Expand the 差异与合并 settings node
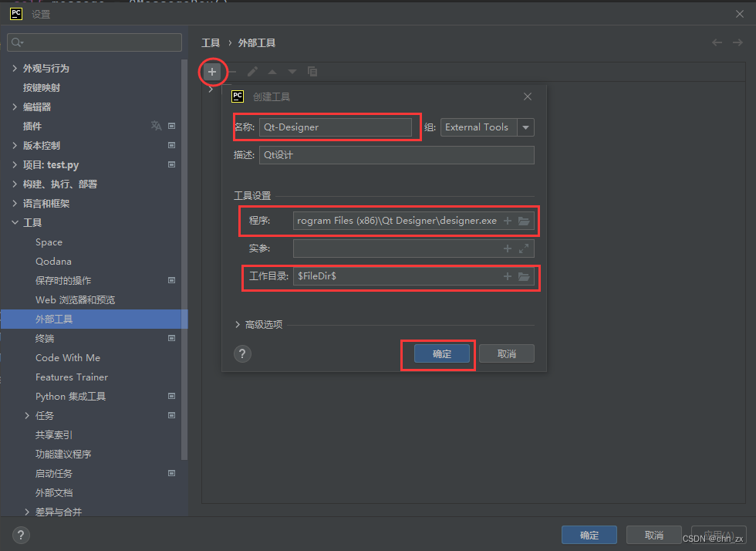The height and width of the screenshot is (551, 756). pyautogui.click(x=27, y=512)
